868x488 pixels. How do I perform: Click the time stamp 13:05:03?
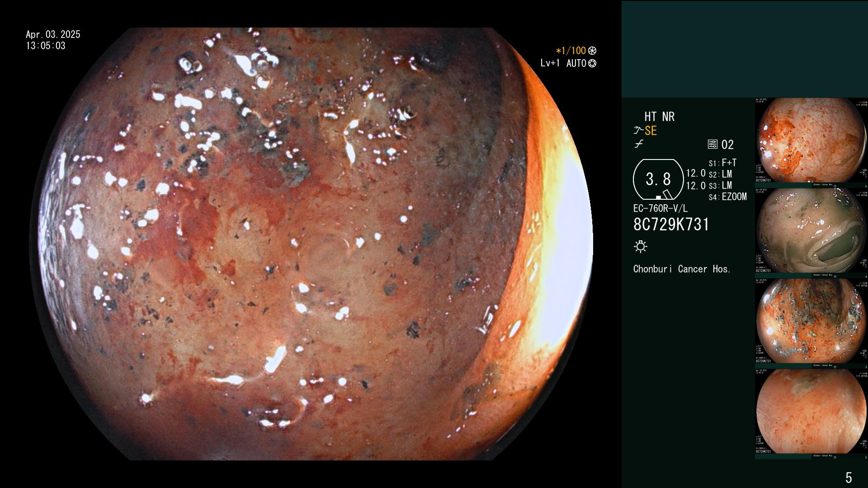click(x=46, y=46)
